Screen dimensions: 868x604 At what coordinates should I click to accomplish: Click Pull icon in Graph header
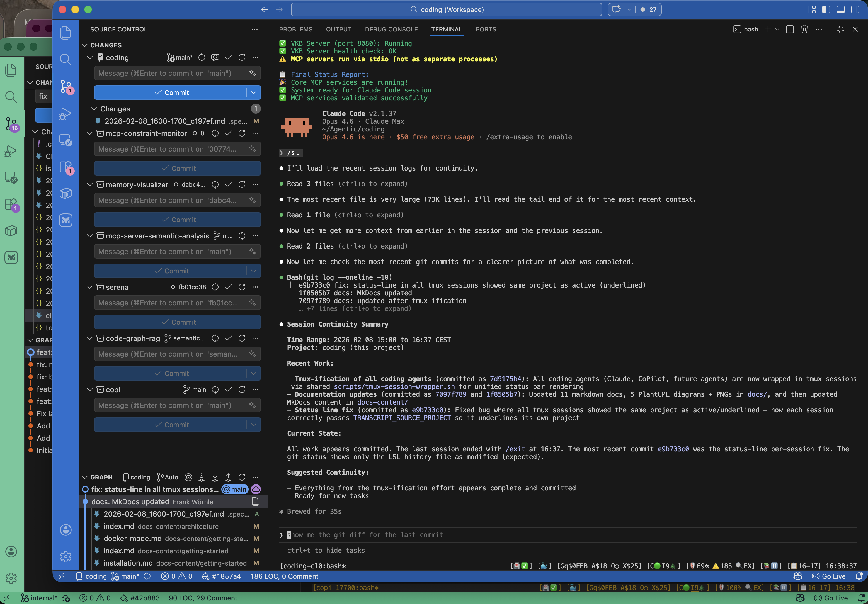[215, 478]
